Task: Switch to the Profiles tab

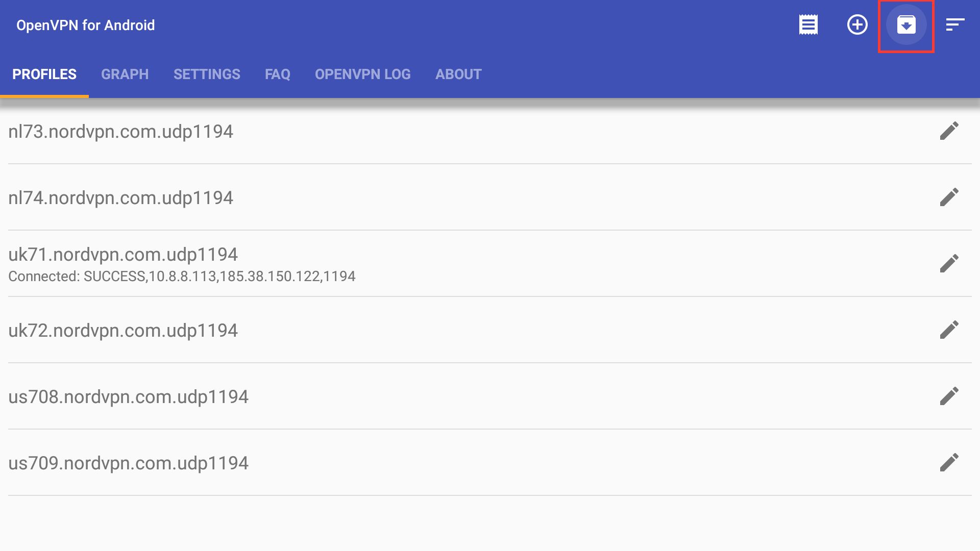Action: point(44,74)
